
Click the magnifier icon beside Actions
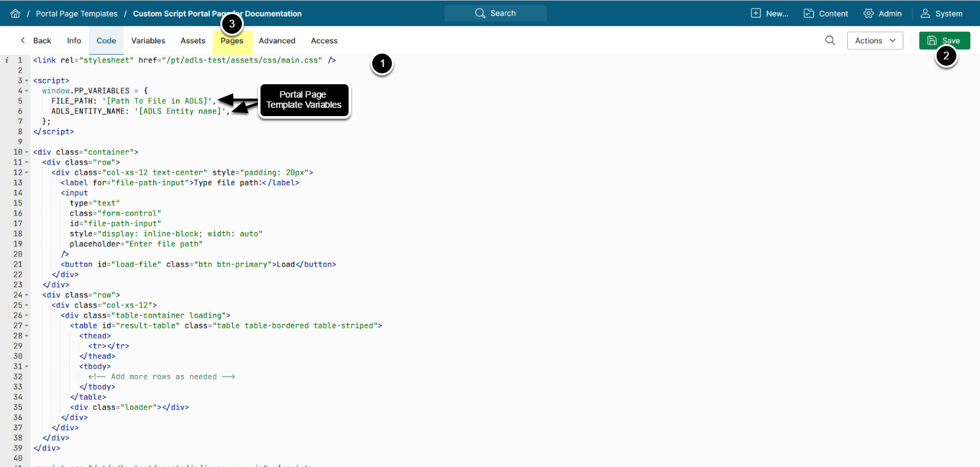830,40
